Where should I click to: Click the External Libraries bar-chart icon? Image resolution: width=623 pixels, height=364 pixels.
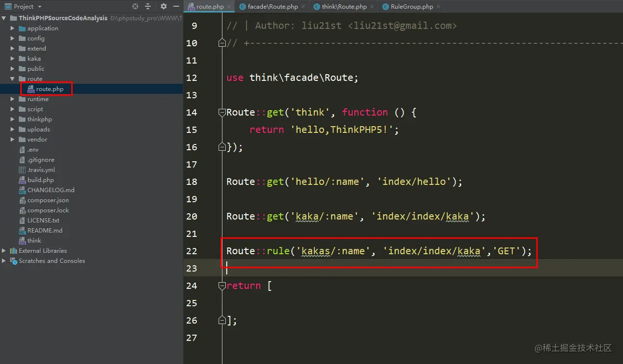tap(13, 251)
